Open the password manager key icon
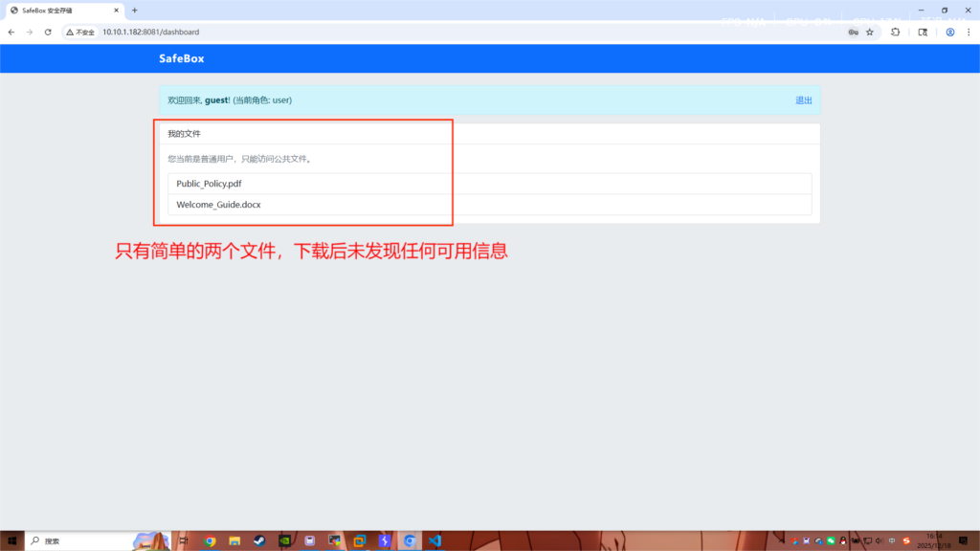Viewport: 980px width, 551px height. (x=853, y=32)
